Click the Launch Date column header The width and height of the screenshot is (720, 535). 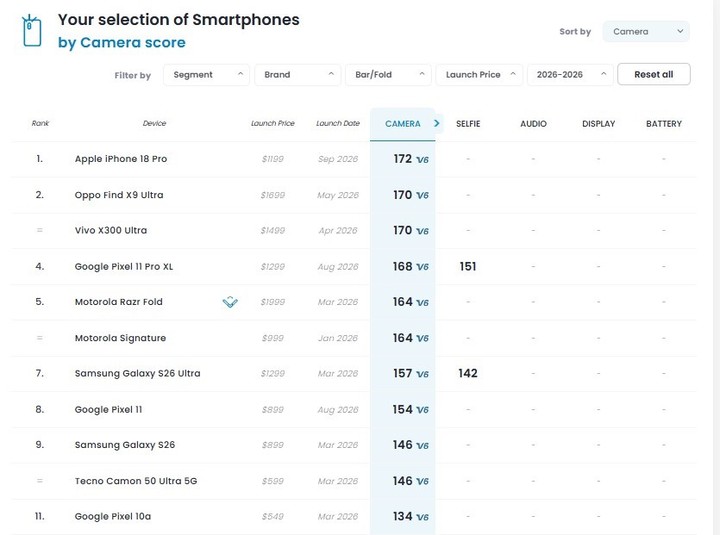(338, 123)
